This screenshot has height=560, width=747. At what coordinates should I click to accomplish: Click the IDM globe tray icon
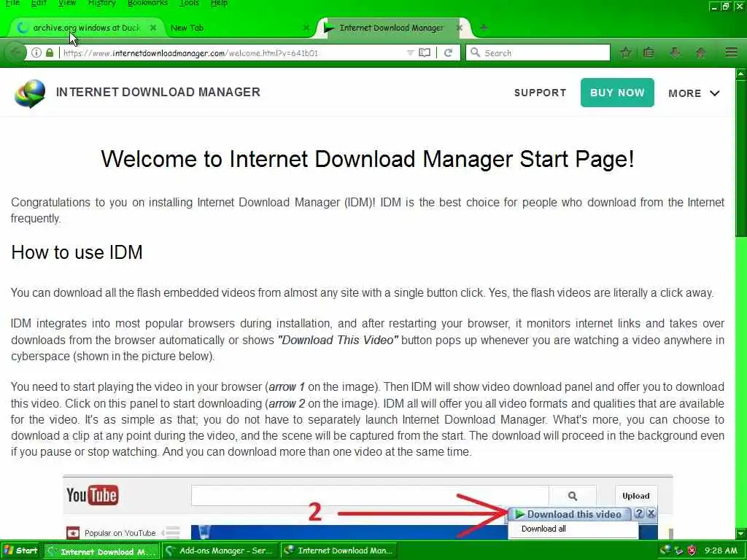coord(665,551)
